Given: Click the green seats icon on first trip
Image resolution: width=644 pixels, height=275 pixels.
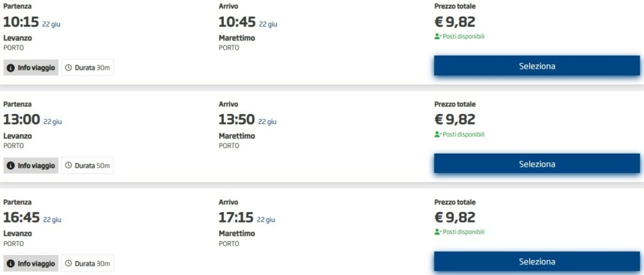Looking at the screenshot, I should click(438, 36).
